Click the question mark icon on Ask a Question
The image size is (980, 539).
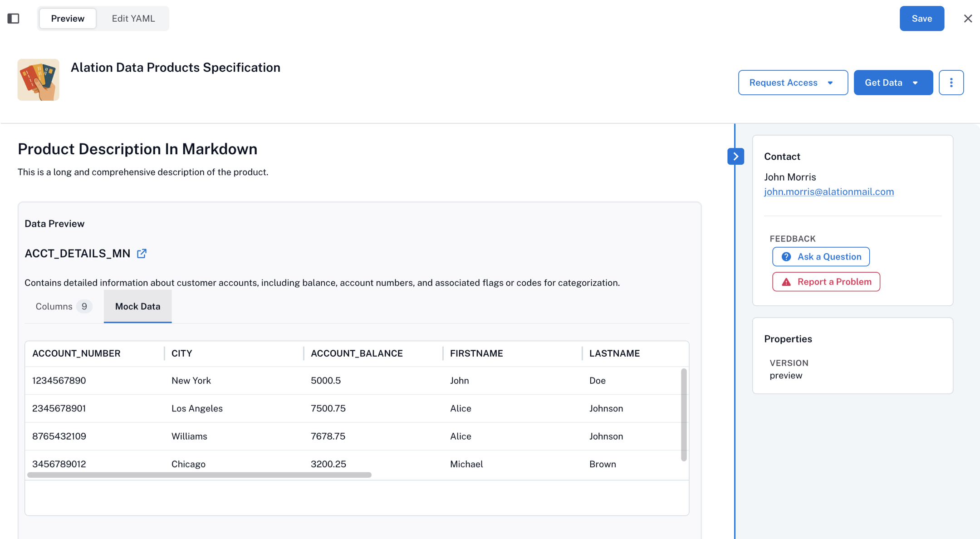pos(786,256)
